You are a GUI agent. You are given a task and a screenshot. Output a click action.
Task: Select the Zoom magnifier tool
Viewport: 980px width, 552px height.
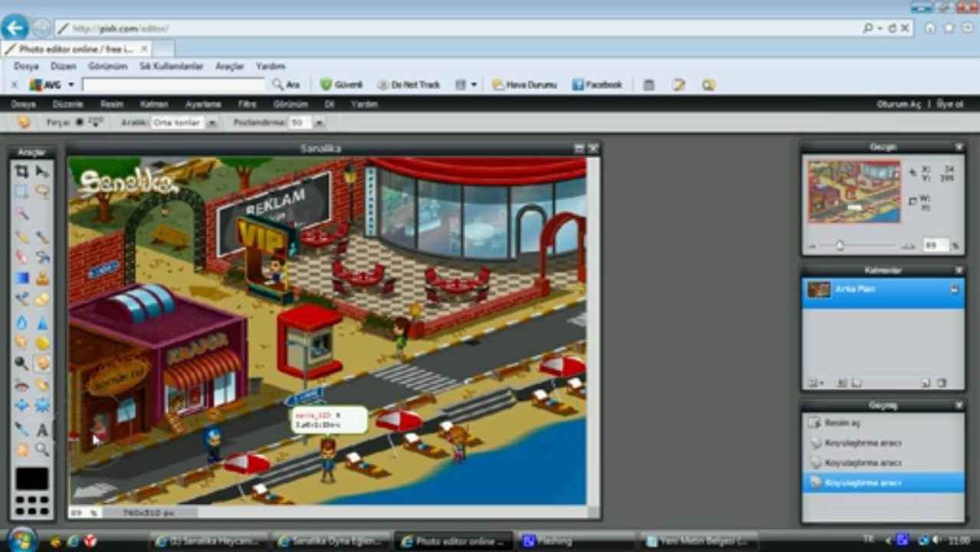click(42, 450)
